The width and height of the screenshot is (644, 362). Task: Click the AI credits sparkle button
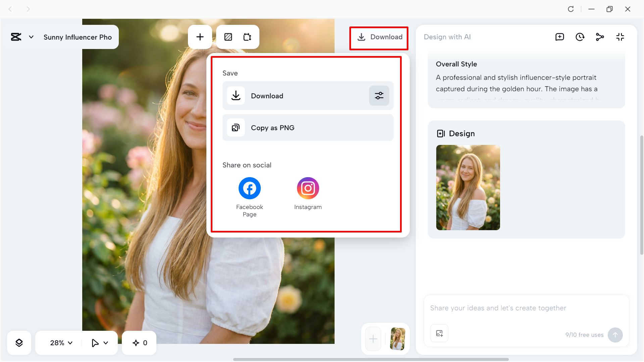coord(139,343)
